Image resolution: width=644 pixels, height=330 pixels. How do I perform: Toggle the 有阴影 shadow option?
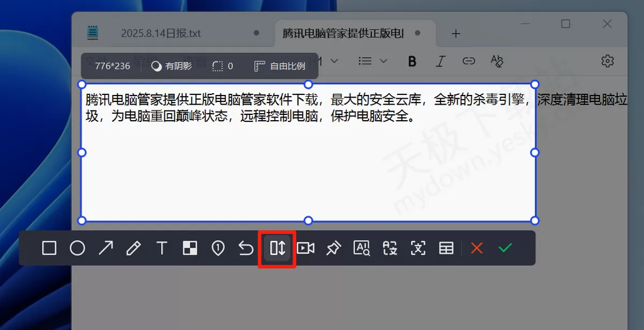pyautogui.click(x=172, y=66)
